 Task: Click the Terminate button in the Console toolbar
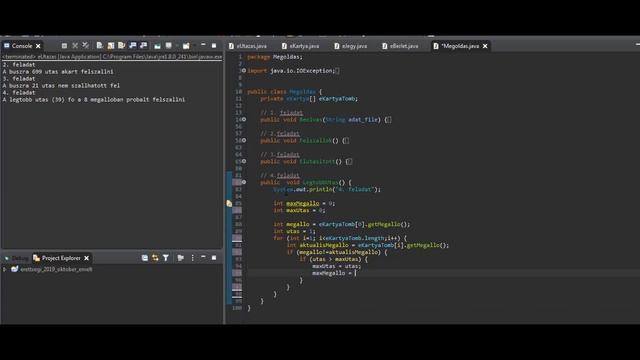coord(64,46)
